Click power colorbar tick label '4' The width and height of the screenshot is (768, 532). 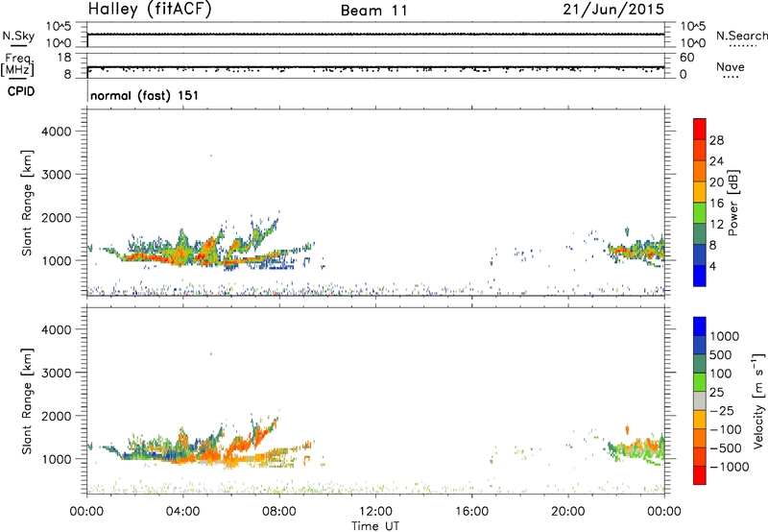(x=712, y=267)
